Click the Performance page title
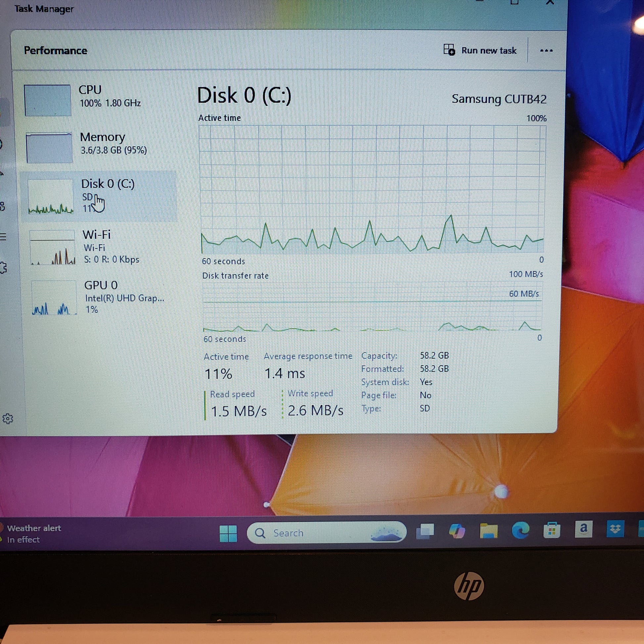Image resolution: width=644 pixels, height=644 pixels. point(55,50)
